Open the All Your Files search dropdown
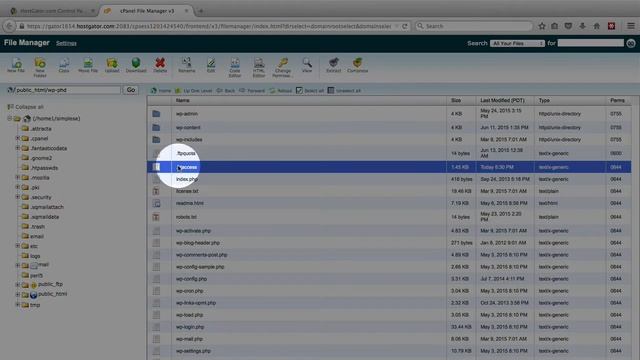Screen dimensions: 640x360 (517, 43)
